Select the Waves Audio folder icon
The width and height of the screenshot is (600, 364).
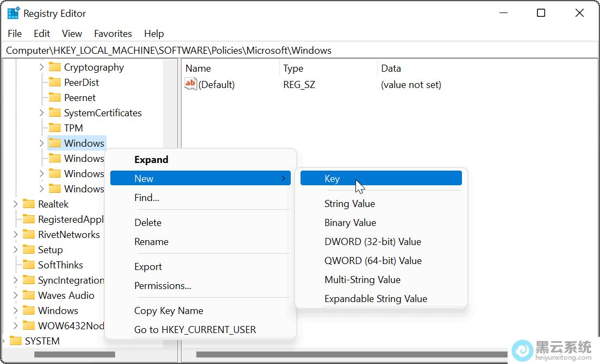coord(28,296)
